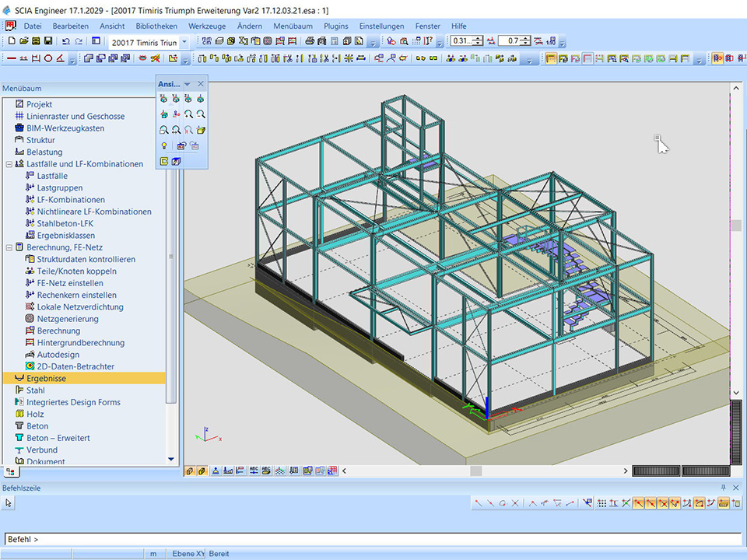The width and height of the screenshot is (747, 560).
Task: Close the Ansicht floating toolbar
Action: (x=200, y=84)
